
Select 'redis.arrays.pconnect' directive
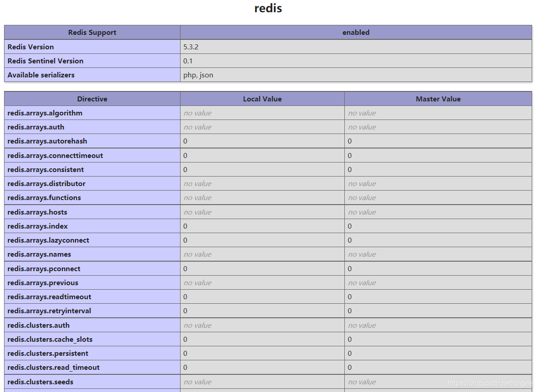coord(44,269)
